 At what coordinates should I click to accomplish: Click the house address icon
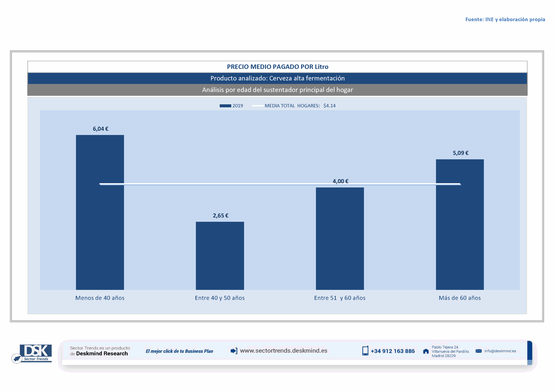(x=426, y=351)
